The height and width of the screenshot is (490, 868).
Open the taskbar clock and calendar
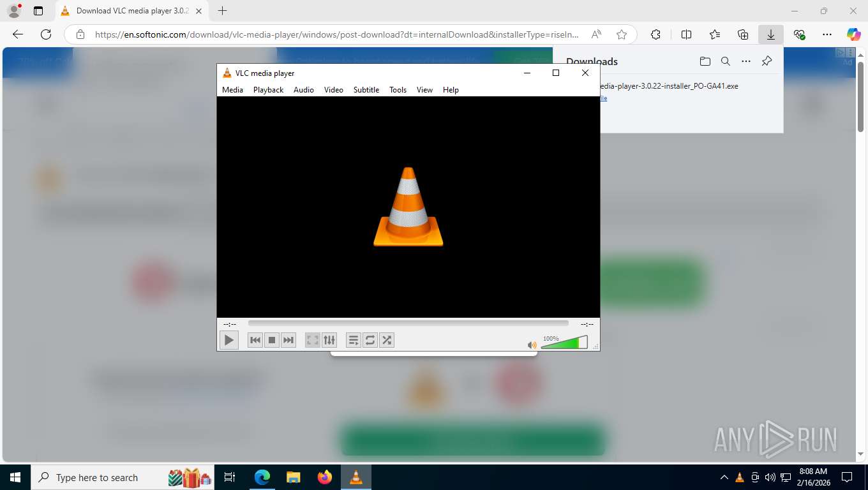(x=812, y=477)
